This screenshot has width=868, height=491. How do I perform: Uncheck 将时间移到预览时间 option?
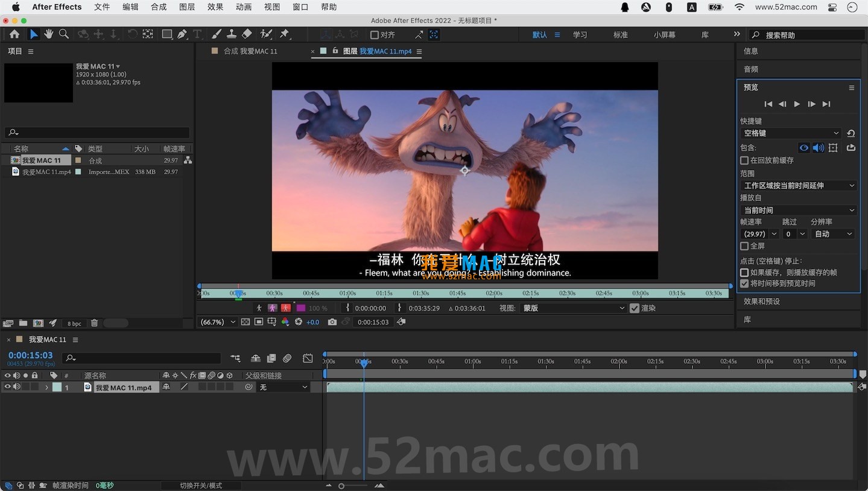click(x=744, y=284)
